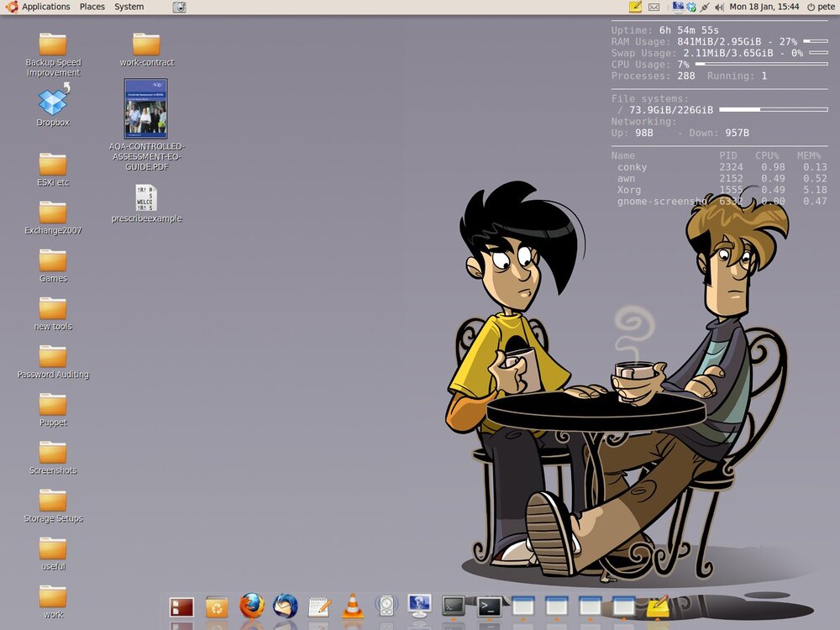Click the blue monitor tray icon
This screenshot has height=630, width=840.
678,7
